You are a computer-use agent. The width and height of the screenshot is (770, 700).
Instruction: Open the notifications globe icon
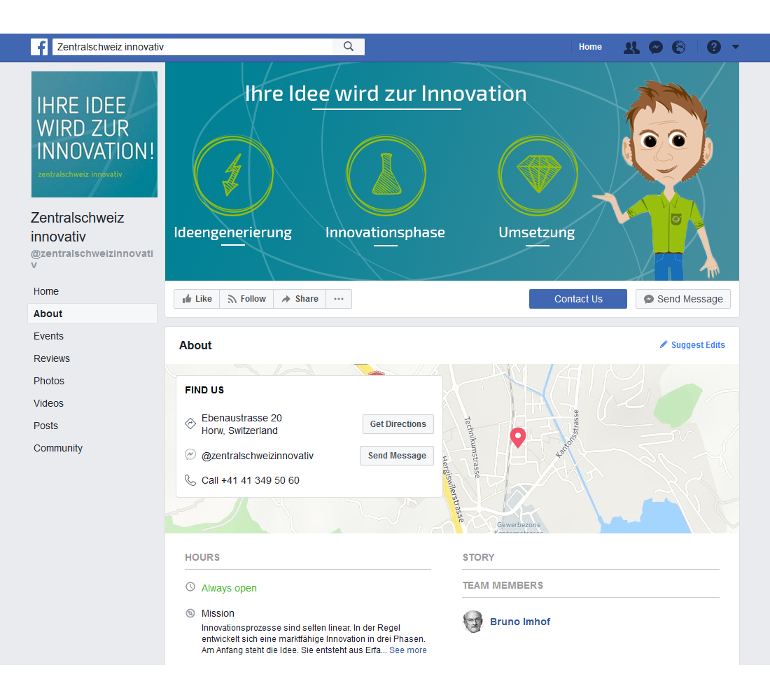point(679,47)
